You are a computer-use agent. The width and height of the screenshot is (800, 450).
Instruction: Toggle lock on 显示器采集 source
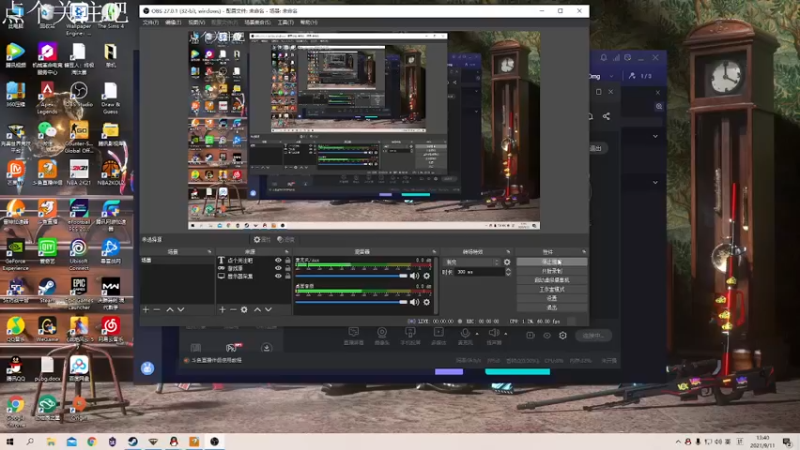point(288,276)
